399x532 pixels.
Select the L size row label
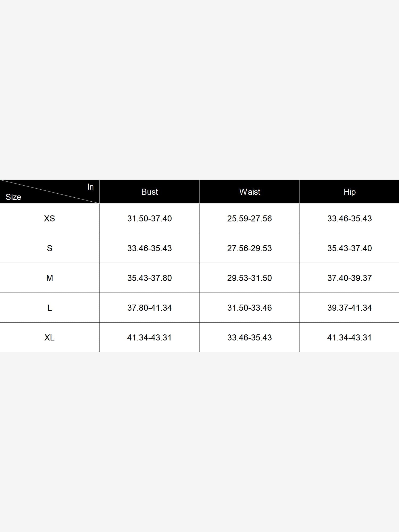[49, 308]
